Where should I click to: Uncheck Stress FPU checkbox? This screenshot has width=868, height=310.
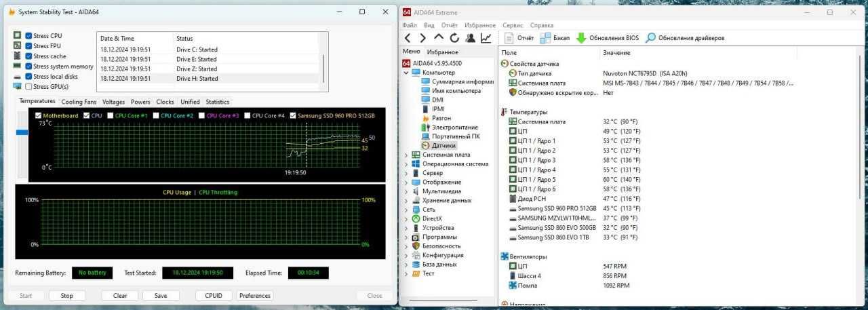(x=28, y=46)
